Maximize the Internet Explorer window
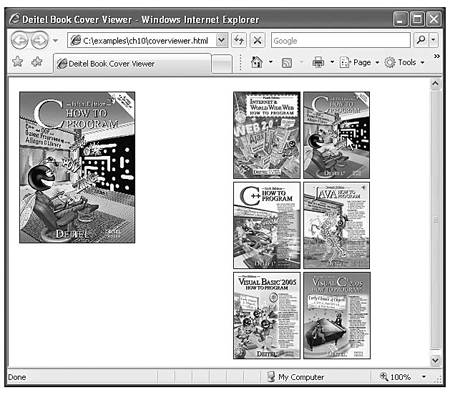Viewport: 450px width, 395px height. (x=417, y=19)
